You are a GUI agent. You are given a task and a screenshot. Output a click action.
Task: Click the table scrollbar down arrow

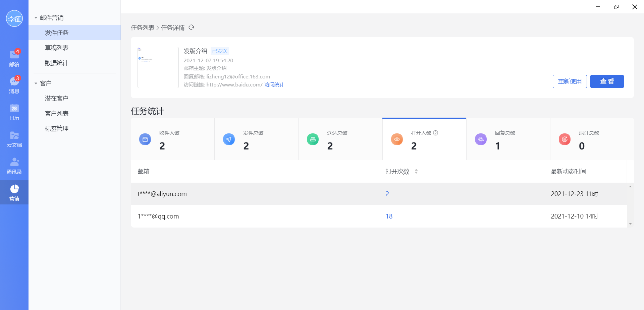tap(630, 224)
